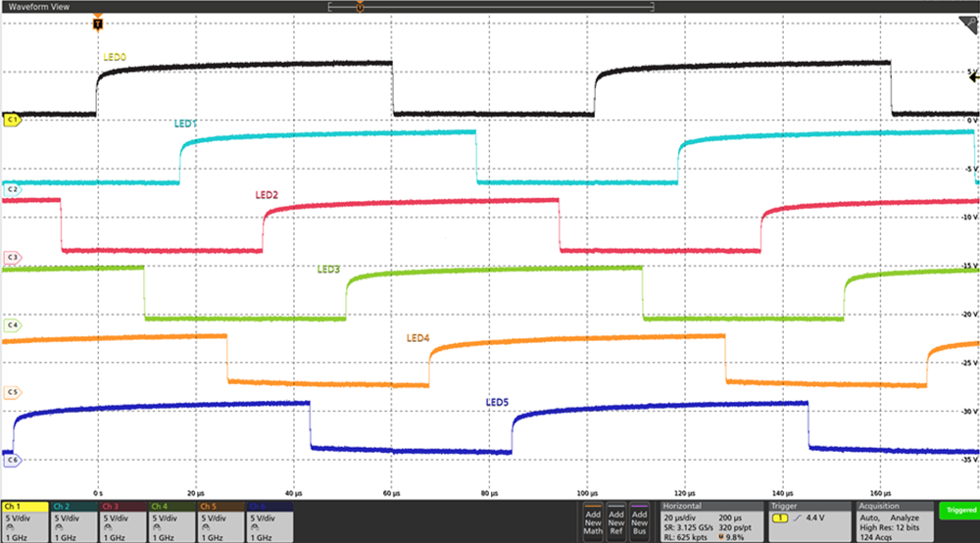
Task: Select the C1 channel handle
Action: click(x=12, y=120)
